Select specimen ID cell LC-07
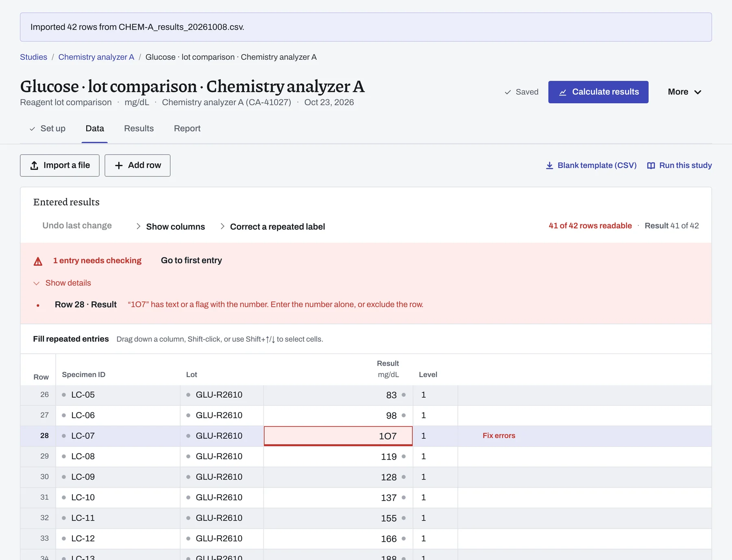 click(x=118, y=436)
